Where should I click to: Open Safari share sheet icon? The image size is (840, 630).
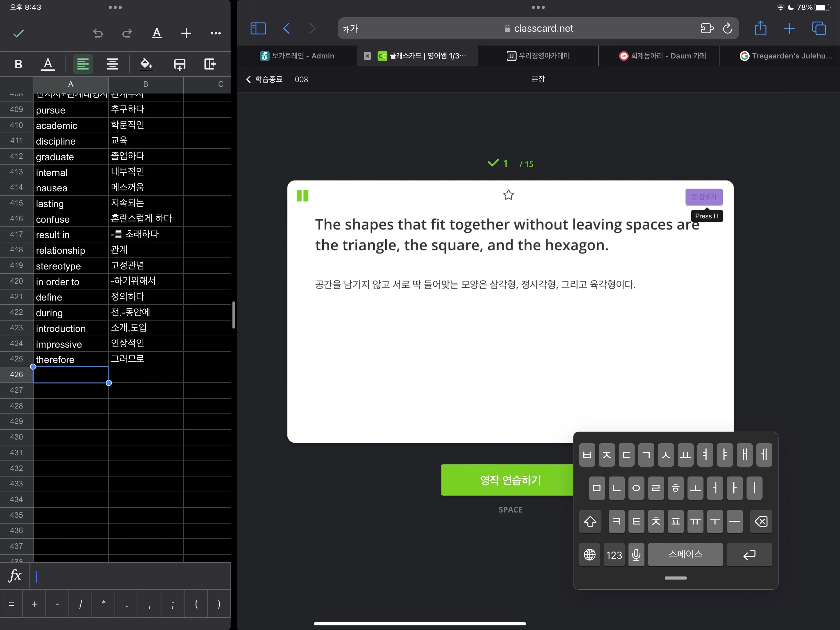pyautogui.click(x=760, y=29)
